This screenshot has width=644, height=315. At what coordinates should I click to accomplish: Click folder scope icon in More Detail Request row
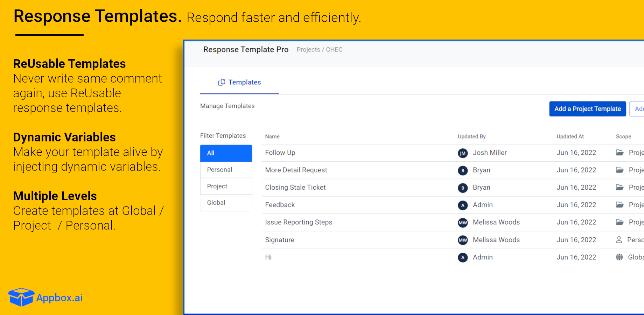(x=619, y=170)
